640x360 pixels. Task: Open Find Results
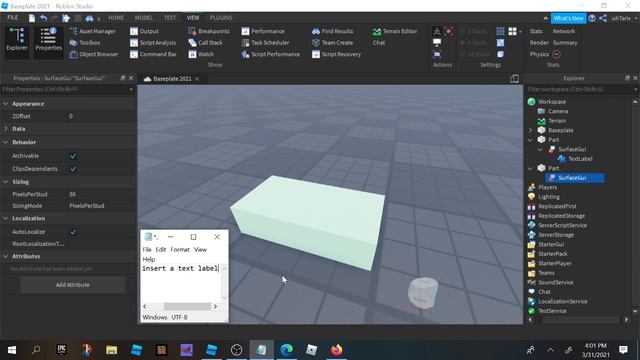pyautogui.click(x=332, y=31)
